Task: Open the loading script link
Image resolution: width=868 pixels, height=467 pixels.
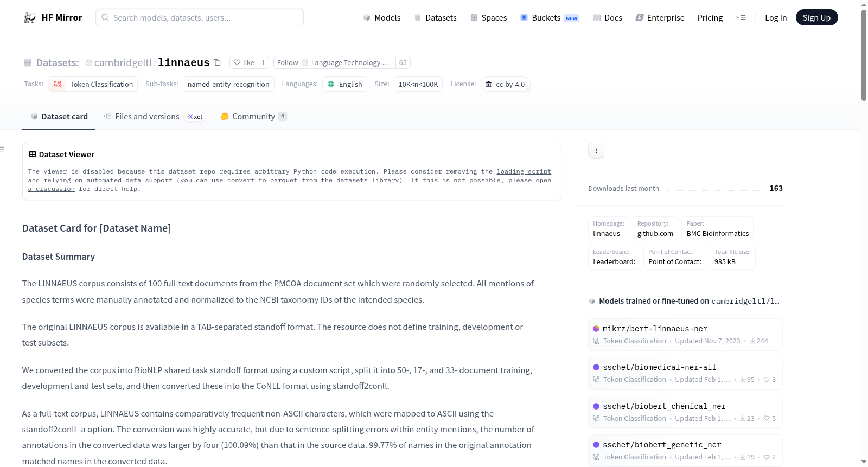Action: point(524,171)
